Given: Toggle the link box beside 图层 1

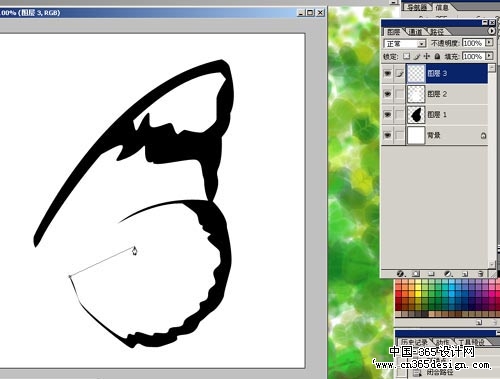Looking at the screenshot, I should [400, 115].
